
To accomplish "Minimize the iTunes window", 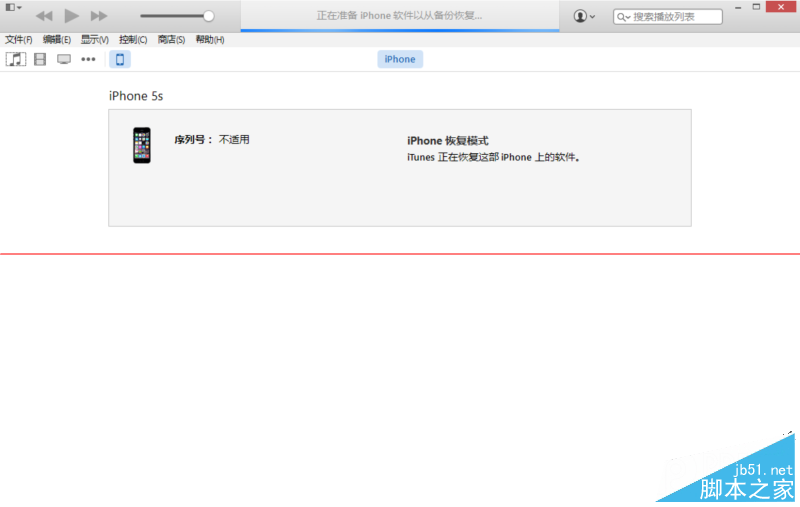I will coord(738,7).
